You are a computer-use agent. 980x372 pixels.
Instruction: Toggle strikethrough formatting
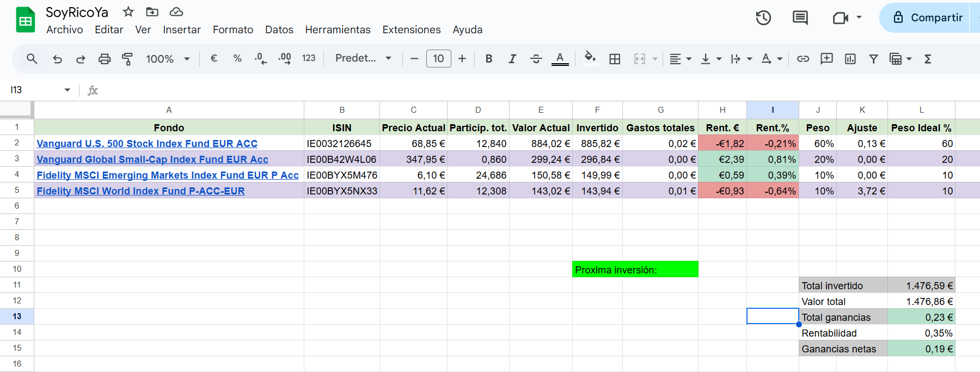point(536,58)
